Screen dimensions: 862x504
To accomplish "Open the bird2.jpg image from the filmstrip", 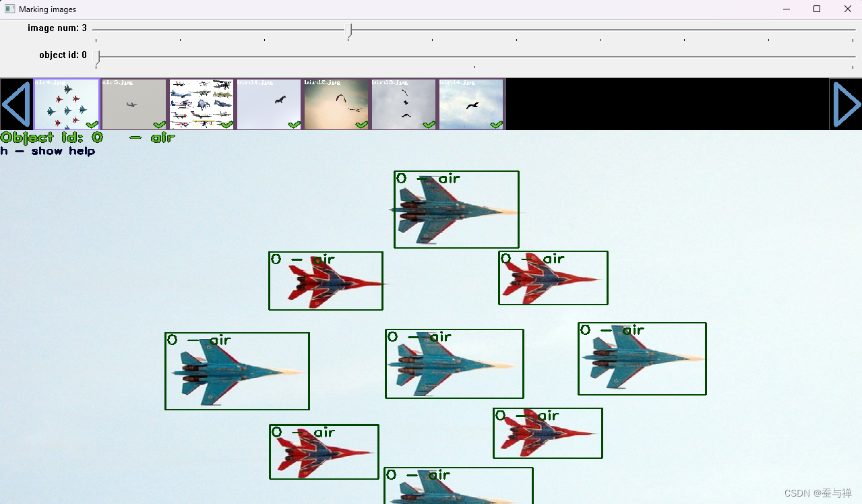I will pos(336,101).
